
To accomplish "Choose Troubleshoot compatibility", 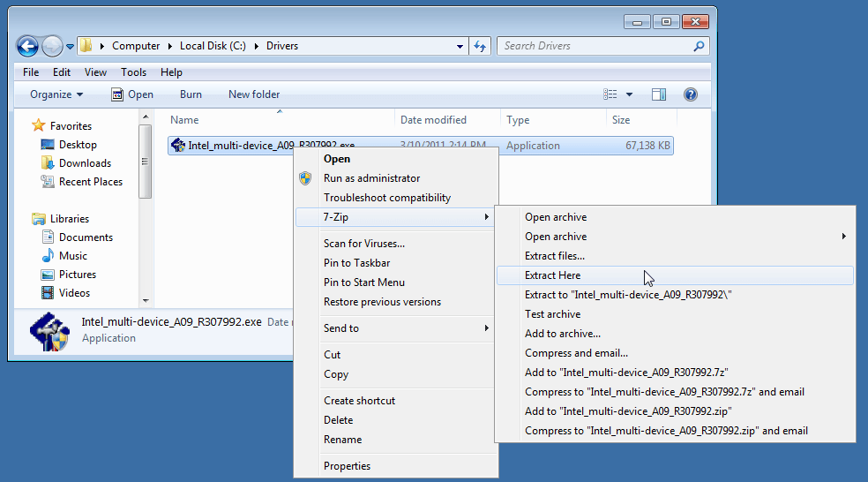I will pos(396,198).
